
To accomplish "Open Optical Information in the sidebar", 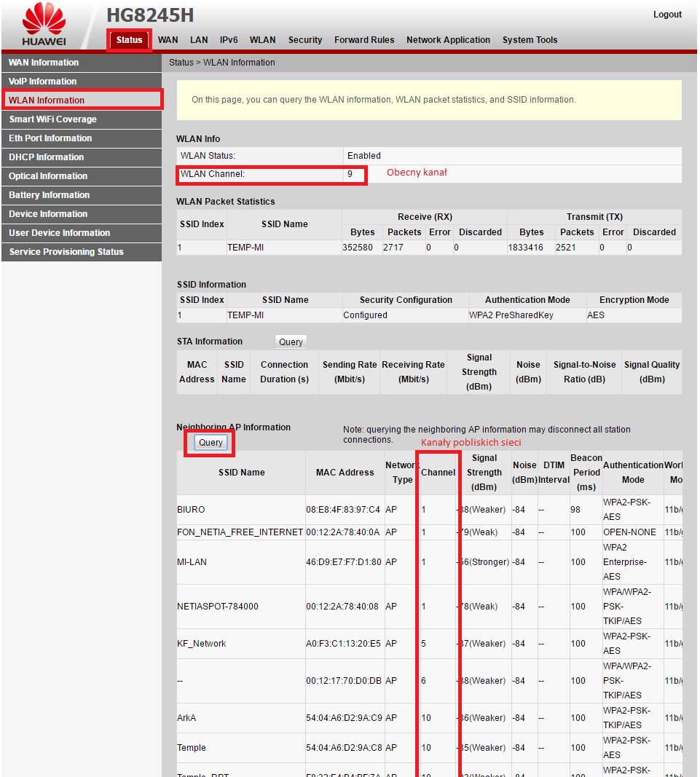I will [82, 176].
